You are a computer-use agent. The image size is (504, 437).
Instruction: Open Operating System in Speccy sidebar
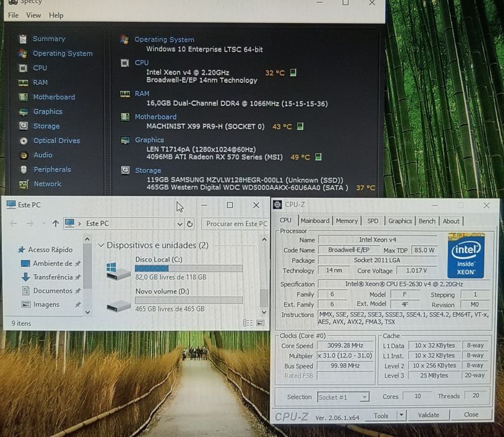click(62, 54)
